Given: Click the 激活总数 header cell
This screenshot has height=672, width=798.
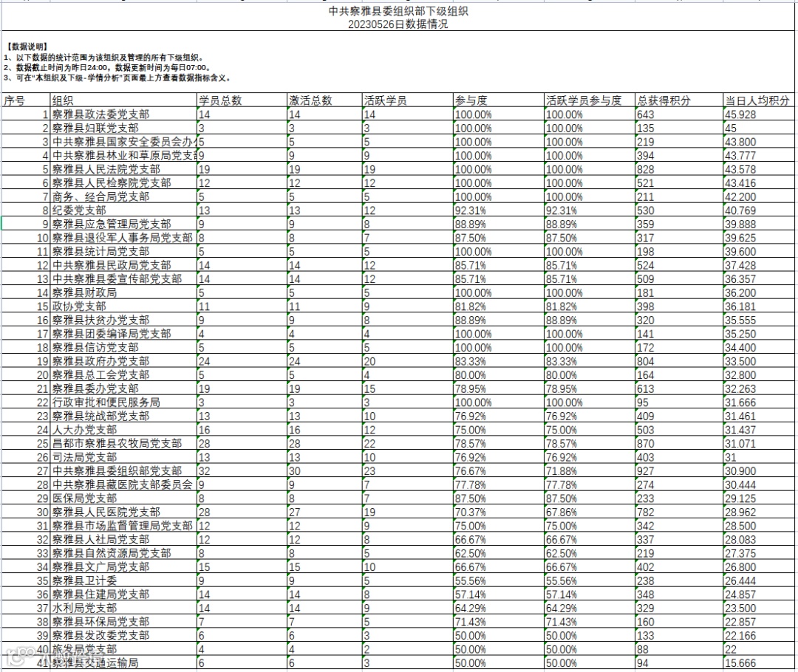Looking at the screenshot, I should tap(324, 100).
